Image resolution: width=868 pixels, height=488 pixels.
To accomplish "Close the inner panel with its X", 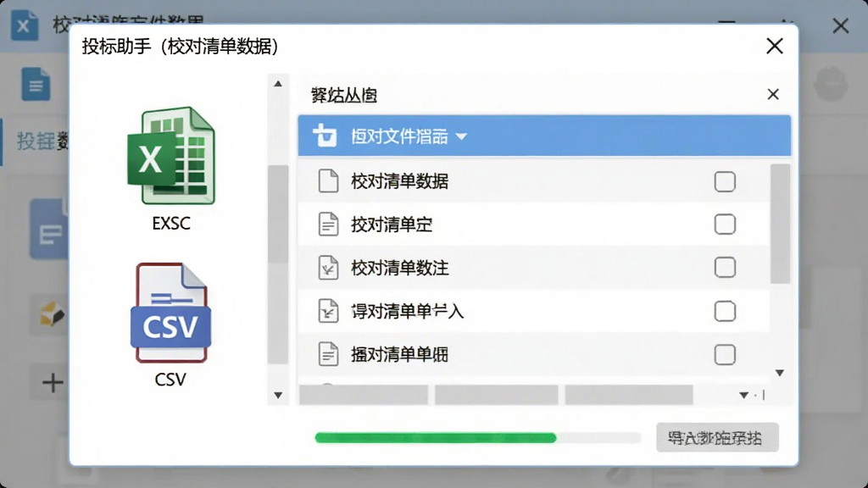I will 773,95.
